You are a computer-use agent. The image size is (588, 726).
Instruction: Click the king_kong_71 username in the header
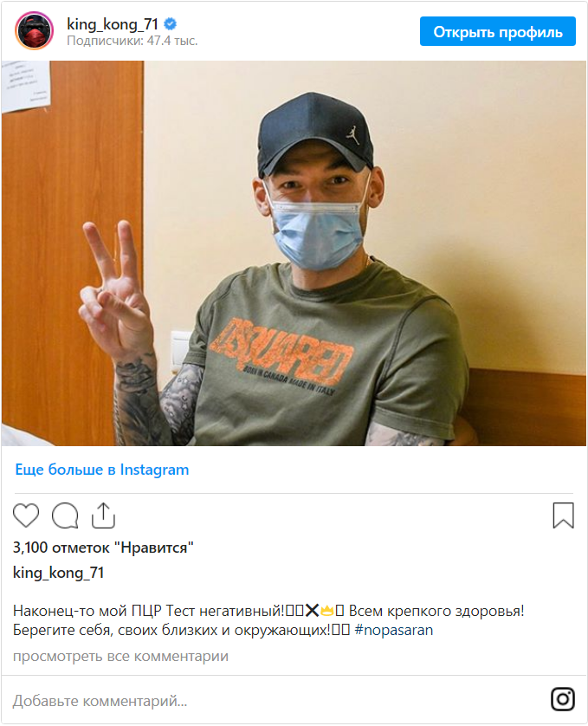point(113,23)
